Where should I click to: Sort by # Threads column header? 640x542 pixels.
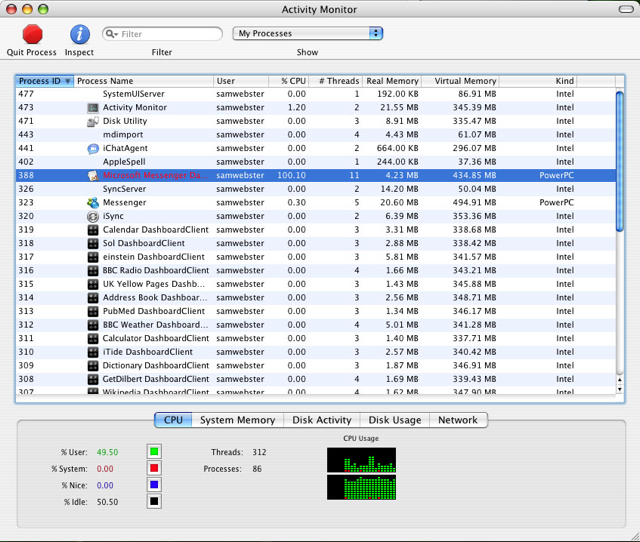pyautogui.click(x=336, y=81)
